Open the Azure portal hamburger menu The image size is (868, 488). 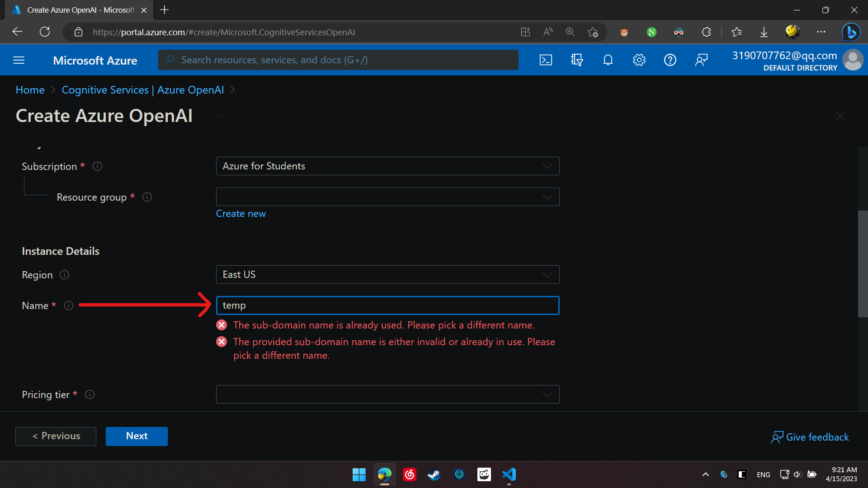tap(19, 60)
